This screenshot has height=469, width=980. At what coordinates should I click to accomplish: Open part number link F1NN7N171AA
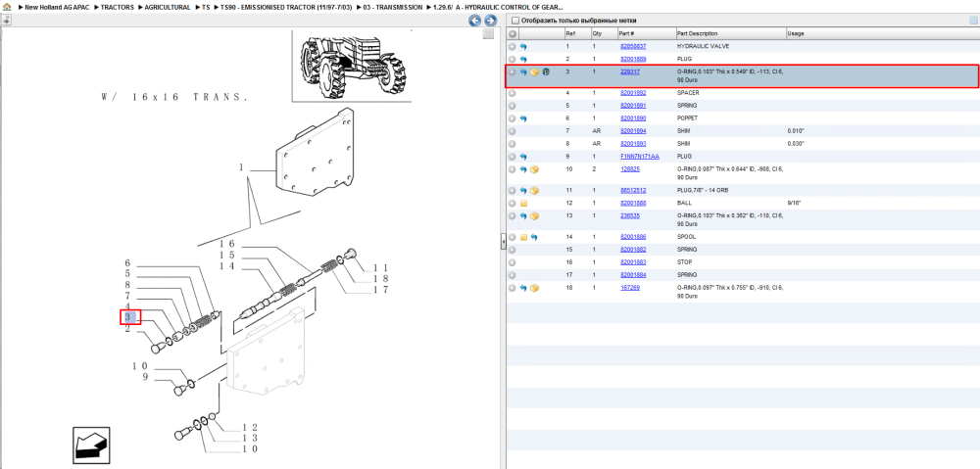click(639, 157)
